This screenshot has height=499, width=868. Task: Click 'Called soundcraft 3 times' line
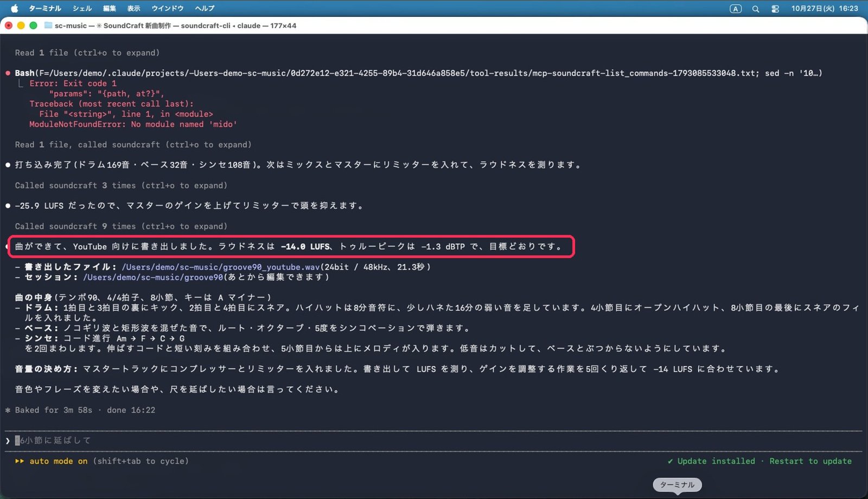121,185
